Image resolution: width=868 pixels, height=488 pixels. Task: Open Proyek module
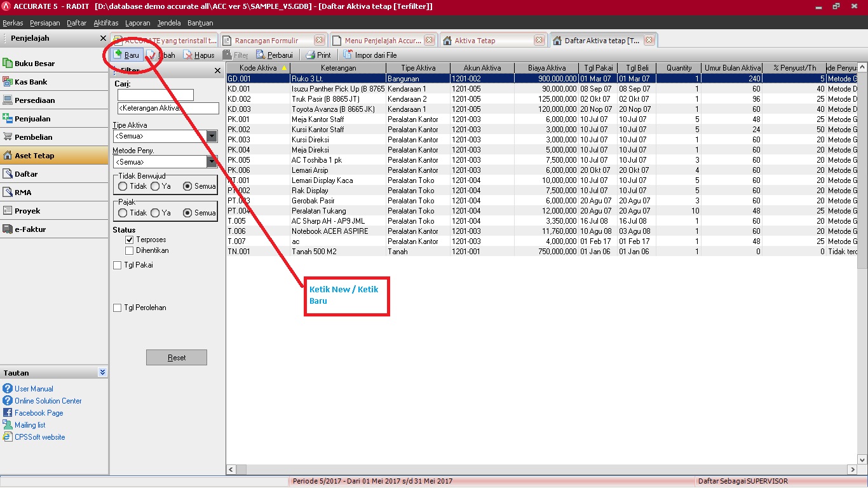[54, 211]
